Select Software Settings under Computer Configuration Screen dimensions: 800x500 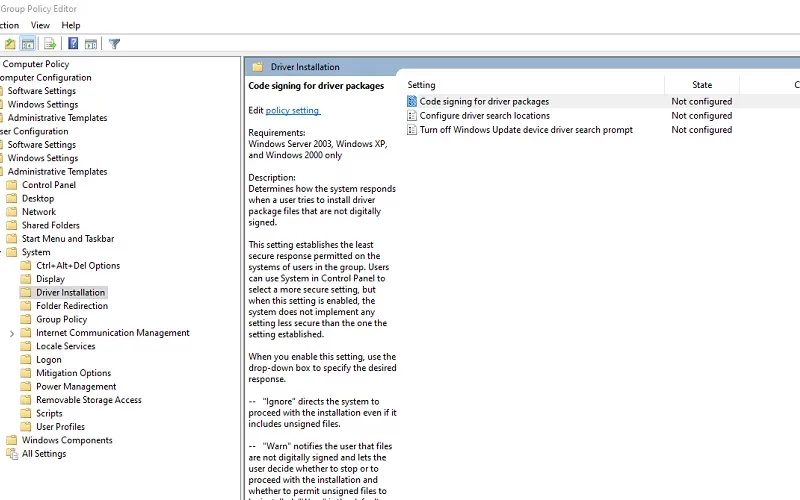(x=41, y=91)
